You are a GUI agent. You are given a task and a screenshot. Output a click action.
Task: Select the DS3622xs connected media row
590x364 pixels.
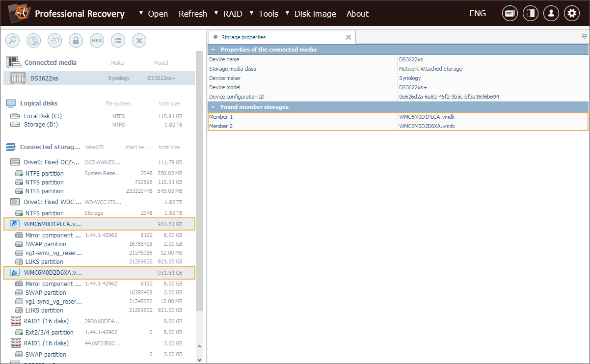point(99,78)
